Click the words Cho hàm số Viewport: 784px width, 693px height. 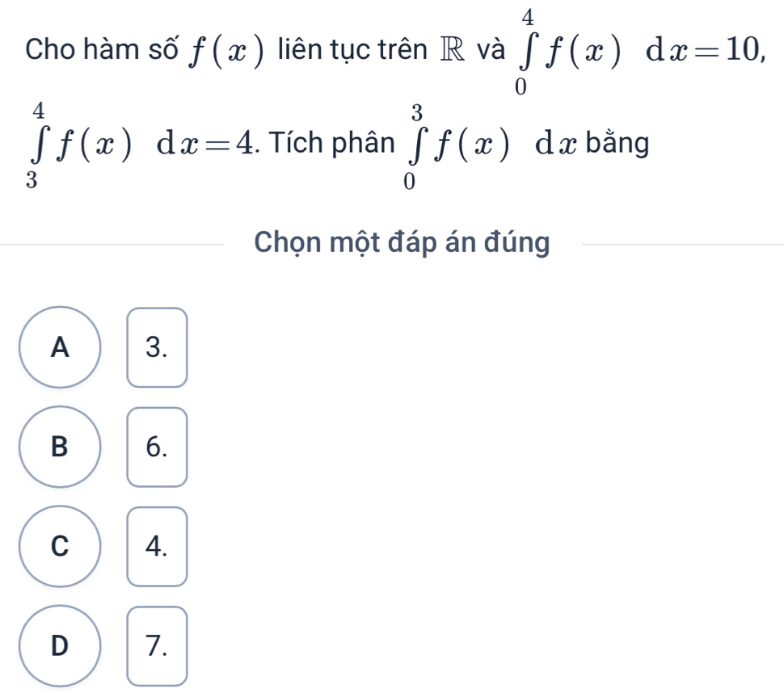(x=102, y=49)
